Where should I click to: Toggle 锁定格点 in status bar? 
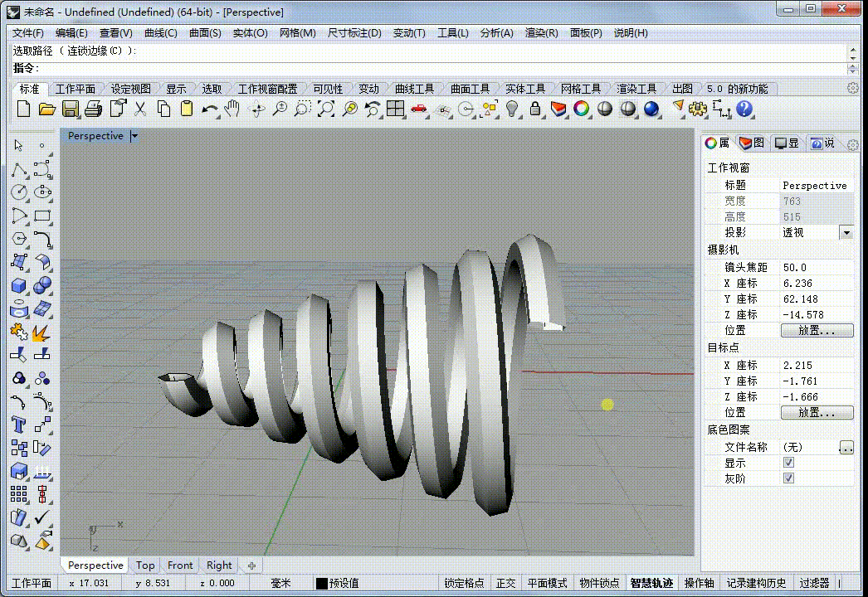tap(464, 583)
